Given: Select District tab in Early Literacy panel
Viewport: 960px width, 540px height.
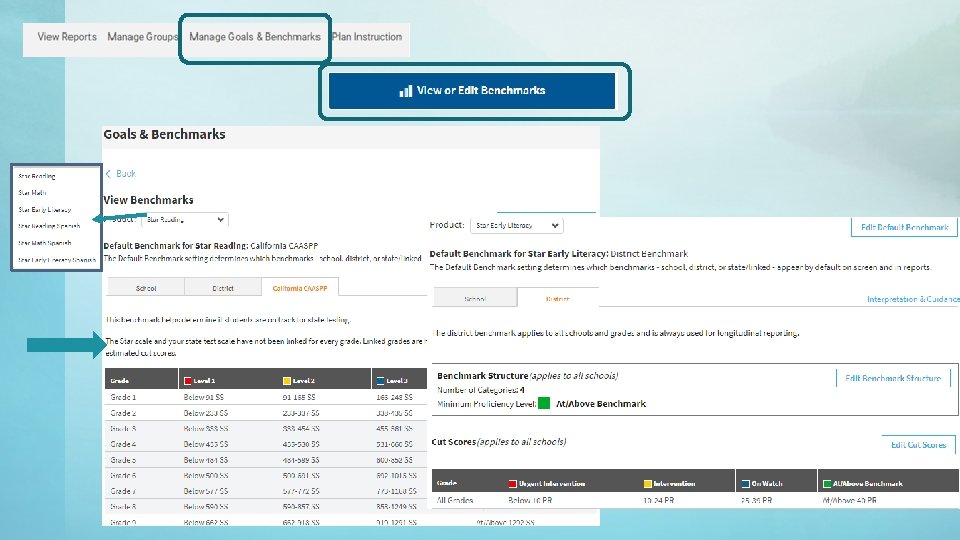Looking at the screenshot, I should [x=557, y=299].
